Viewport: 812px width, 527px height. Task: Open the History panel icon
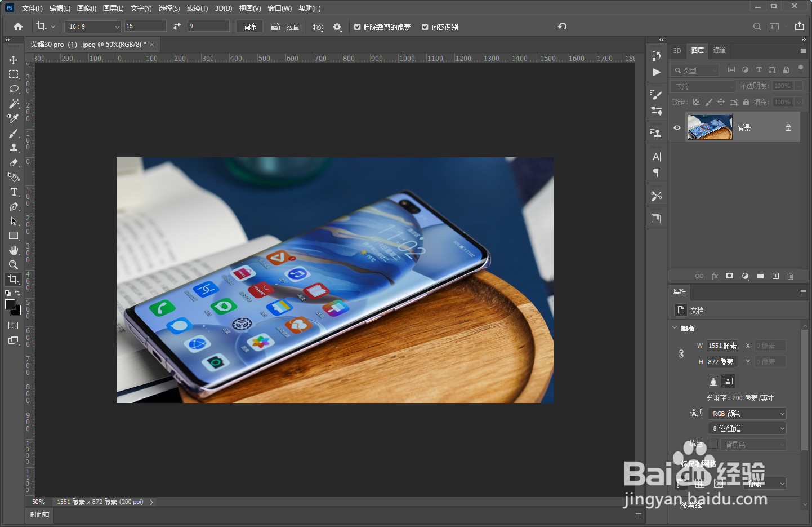(x=657, y=55)
